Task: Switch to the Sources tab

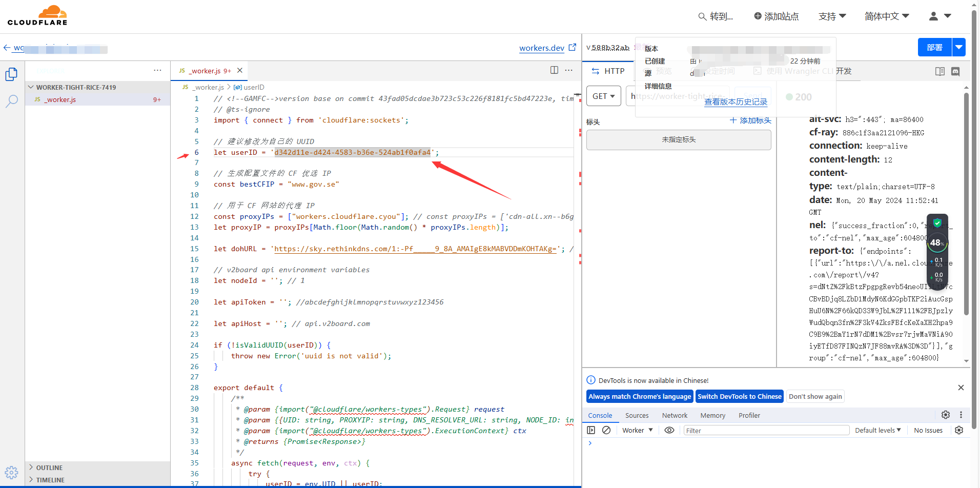Action: (x=637, y=415)
